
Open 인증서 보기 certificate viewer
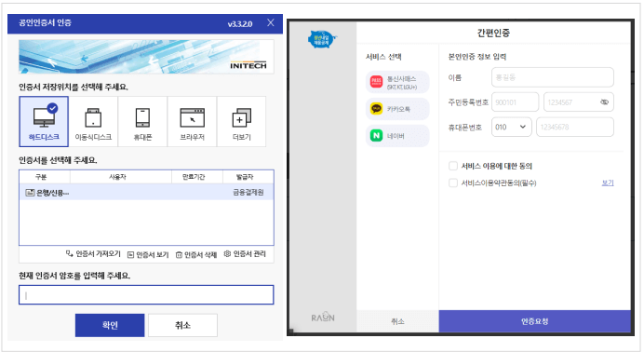click(x=148, y=254)
